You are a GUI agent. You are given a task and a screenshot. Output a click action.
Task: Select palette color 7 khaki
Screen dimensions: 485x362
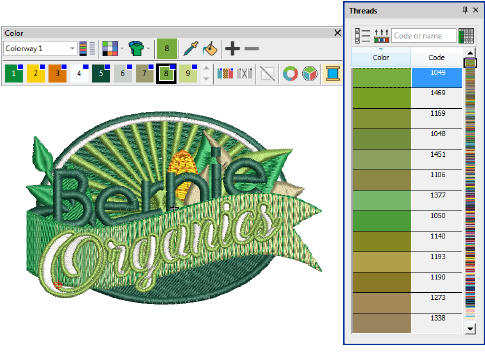[x=144, y=73]
